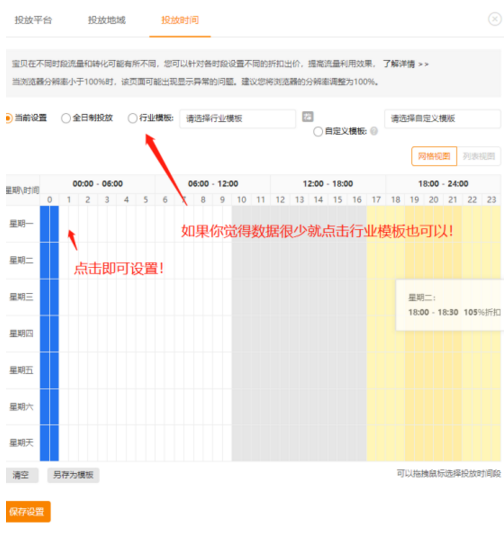Close the dialog with the X icon
The height and width of the screenshot is (538, 504).
click(x=494, y=19)
